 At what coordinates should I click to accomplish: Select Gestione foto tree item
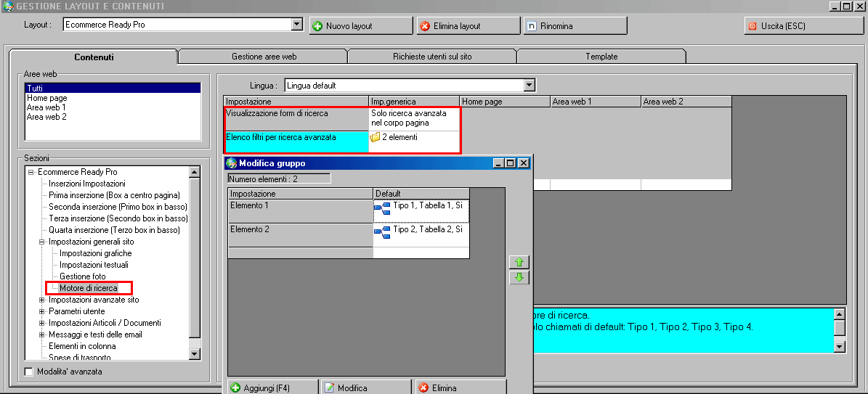(83, 276)
